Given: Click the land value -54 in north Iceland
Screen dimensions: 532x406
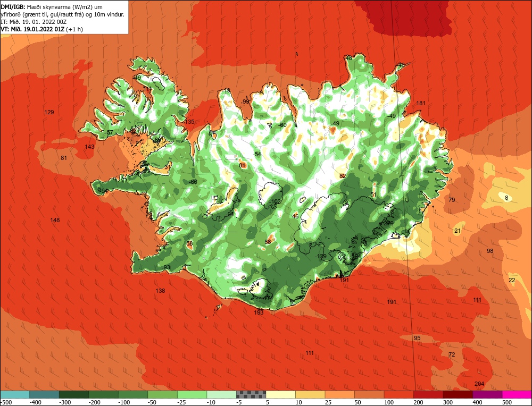Looking at the screenshot, I should pos(257,154).
